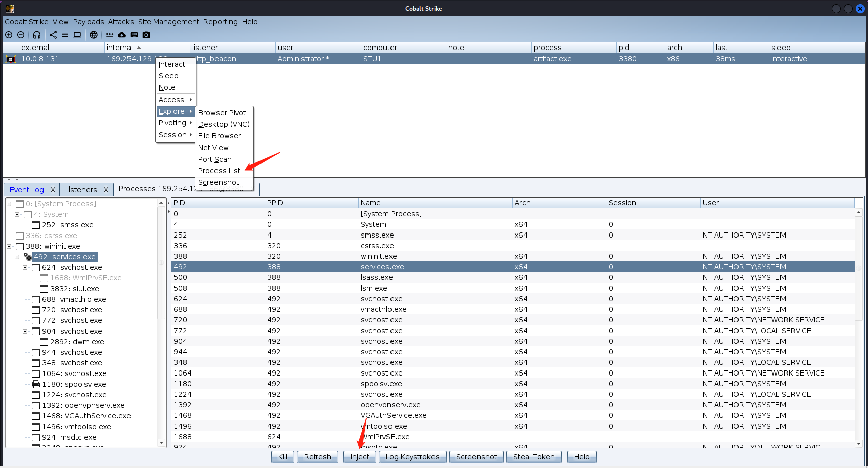This screenshot has width=868, height=468.
Task: Switch to session table view icon
Action: click(65, 35)
